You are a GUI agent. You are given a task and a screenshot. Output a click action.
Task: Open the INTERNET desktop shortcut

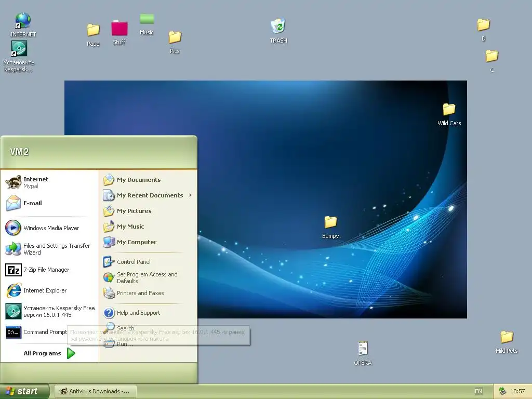coord(23,25)
